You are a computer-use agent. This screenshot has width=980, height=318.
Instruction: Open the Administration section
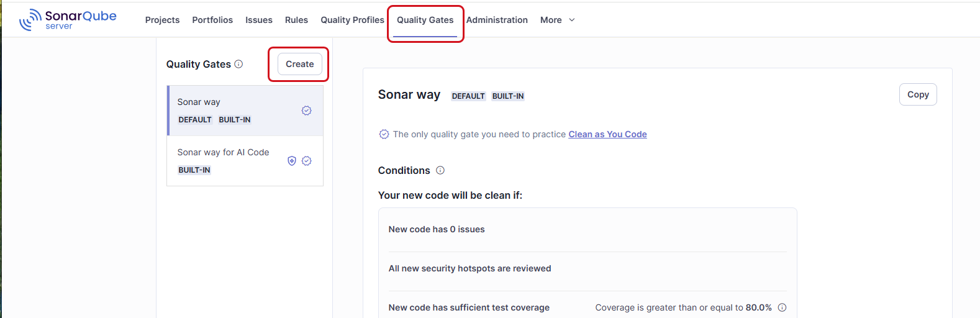(x=497, y=20)
